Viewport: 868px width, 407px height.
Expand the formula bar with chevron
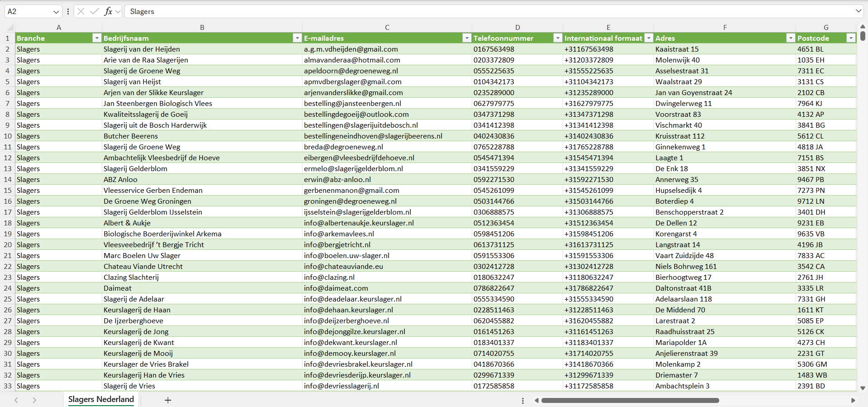click(858, 11)
